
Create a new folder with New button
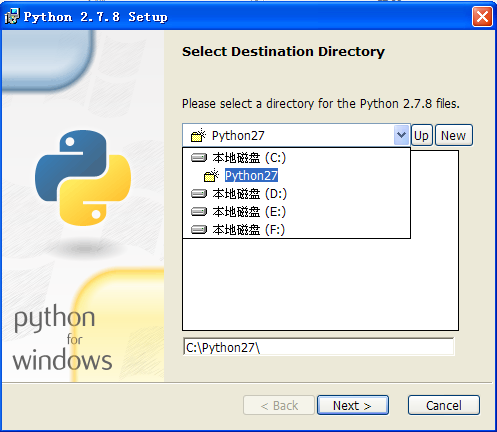click(x=454, y=135)
